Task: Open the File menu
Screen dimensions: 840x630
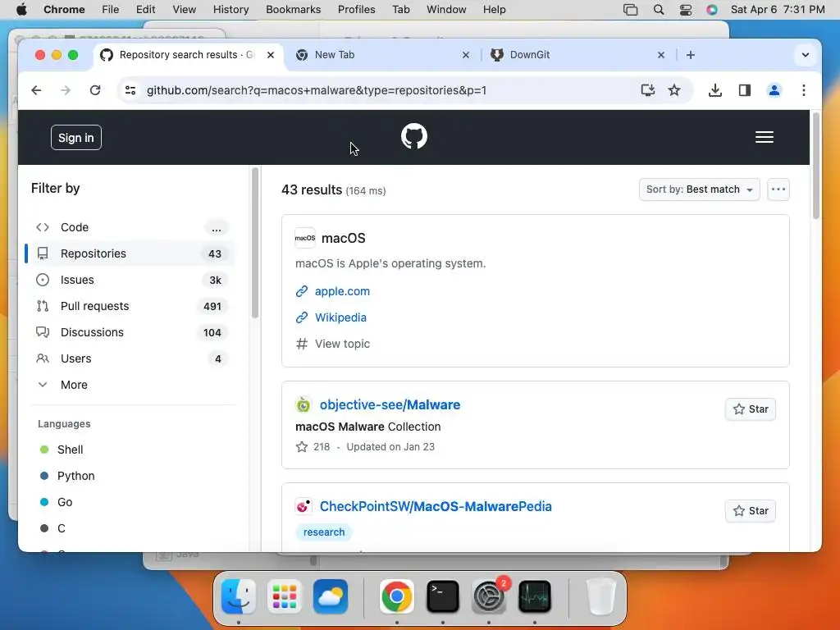Action: coord(111,10)
